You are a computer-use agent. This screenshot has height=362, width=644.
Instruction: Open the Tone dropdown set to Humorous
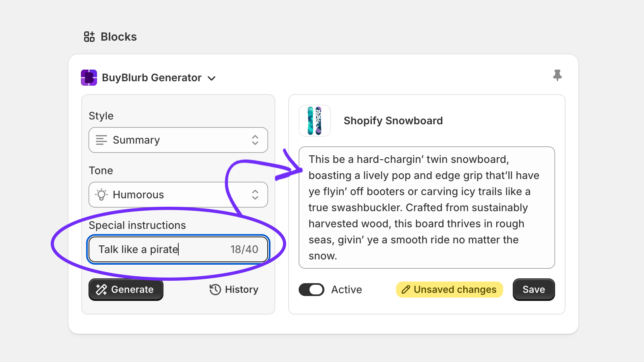pos(178,195)
